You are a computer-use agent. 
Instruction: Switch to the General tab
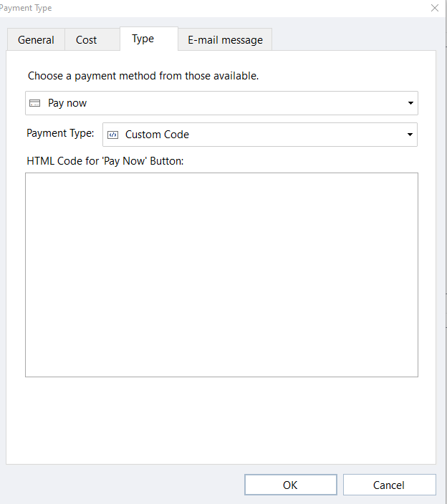[36, 40]
